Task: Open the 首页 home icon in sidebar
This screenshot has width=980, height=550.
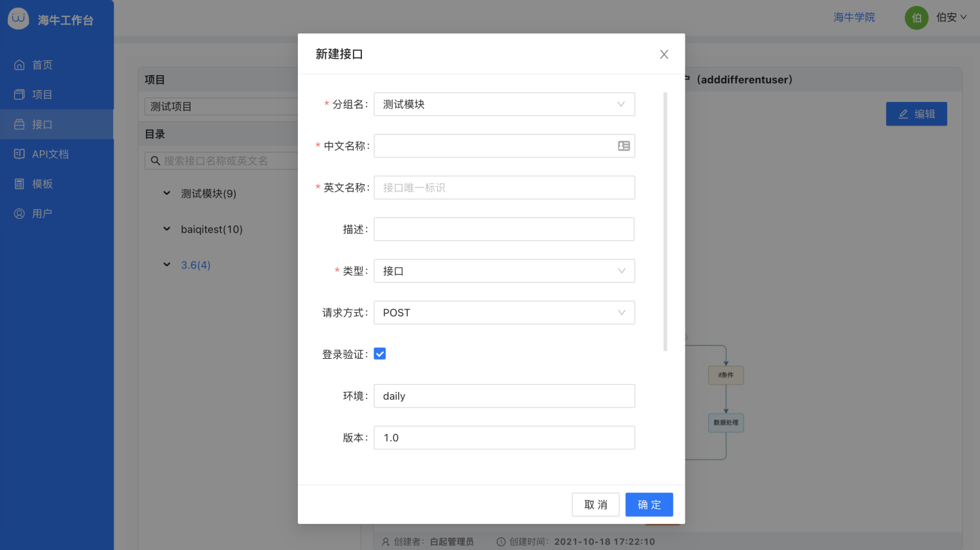Action: [20, 65]
